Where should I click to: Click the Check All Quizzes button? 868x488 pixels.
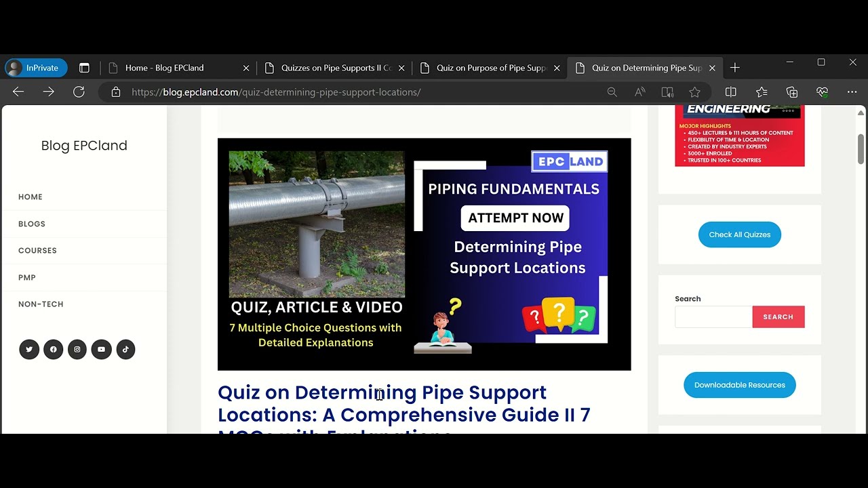point(739,235)
